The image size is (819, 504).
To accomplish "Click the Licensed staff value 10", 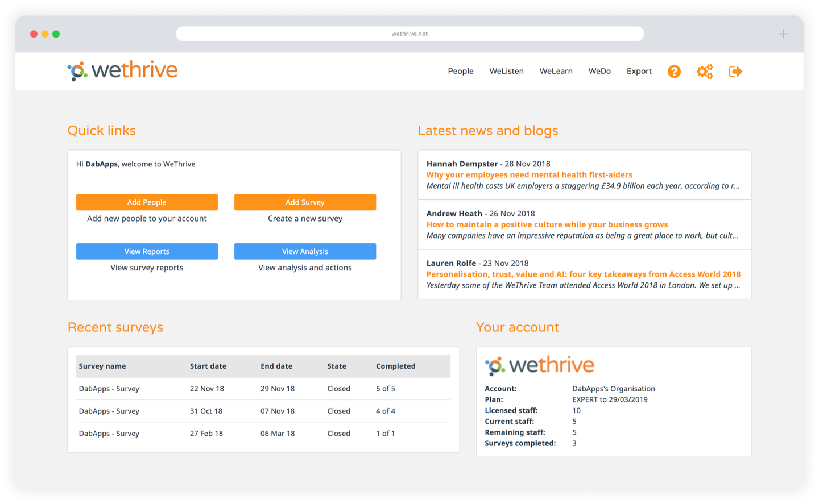I will (576, 410).
